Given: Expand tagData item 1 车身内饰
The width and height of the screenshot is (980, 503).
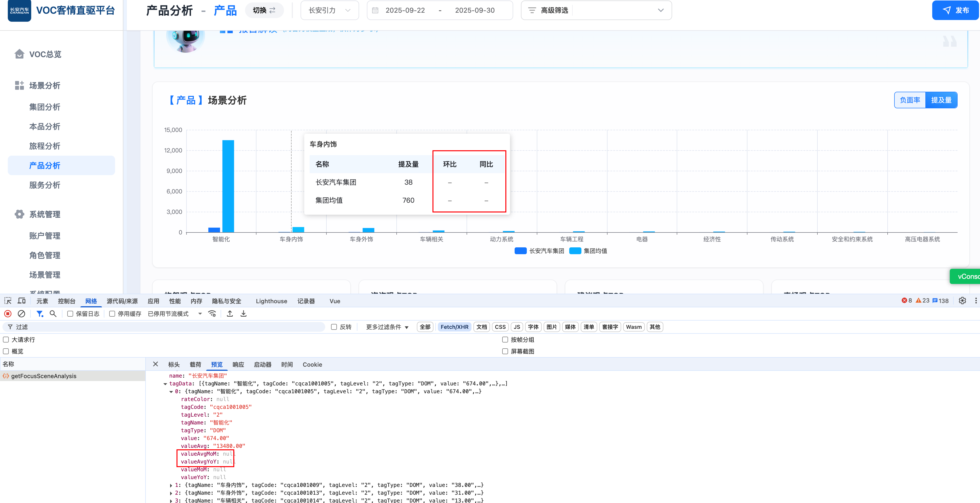Looking at the screenshot, I should point(171,485).
